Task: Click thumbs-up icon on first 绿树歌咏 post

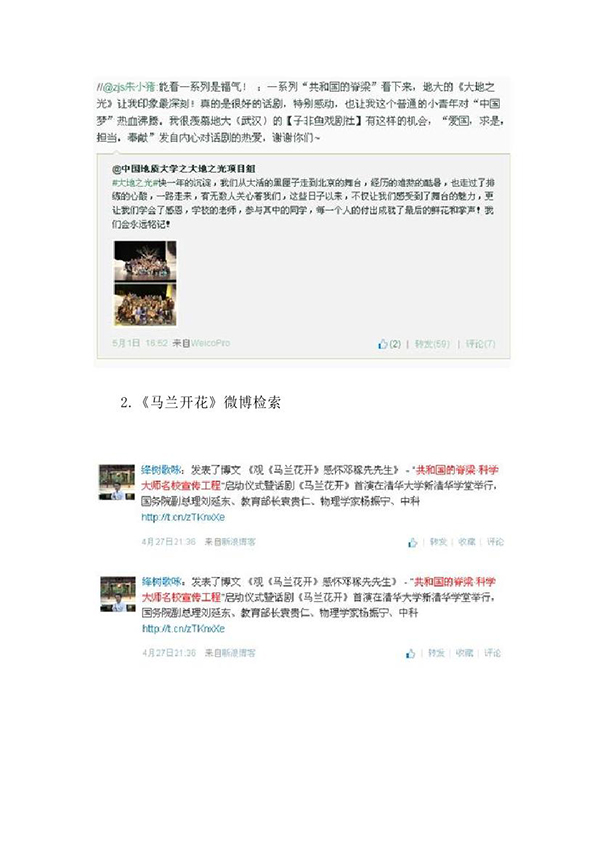Action: point(413,542)
